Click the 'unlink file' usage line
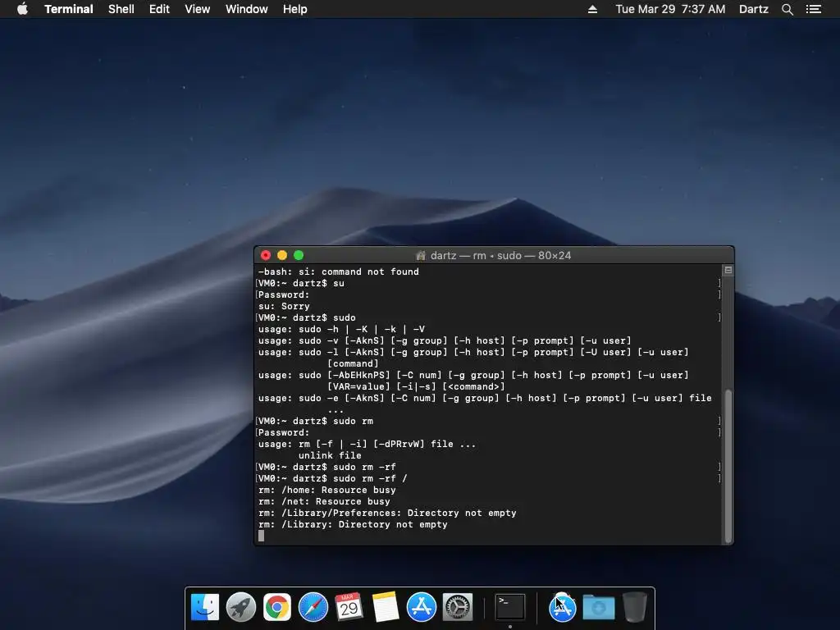Viewport: 840px width, 630px height. 330,455
